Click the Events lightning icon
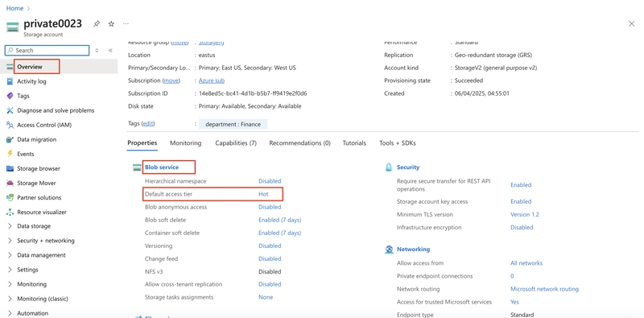This screenshot has width=644, height=318. tap(10, 154)
